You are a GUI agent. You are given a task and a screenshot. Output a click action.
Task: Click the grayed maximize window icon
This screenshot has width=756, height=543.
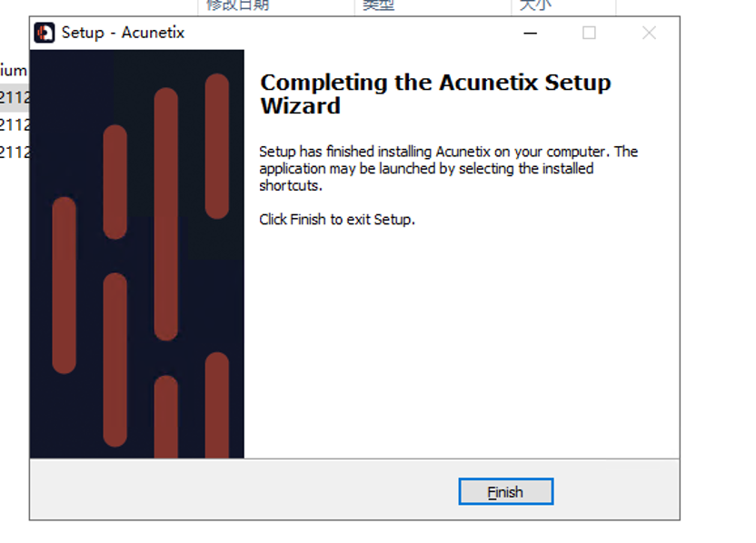tap(589, 33)
